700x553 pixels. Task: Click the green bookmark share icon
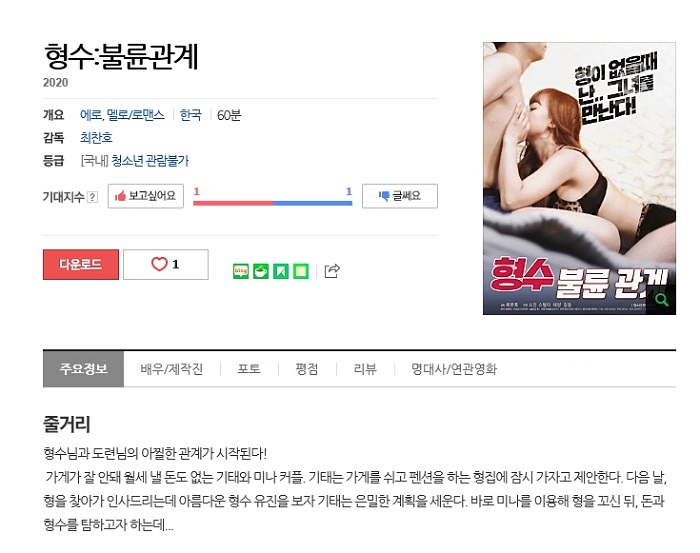point(281,271)
